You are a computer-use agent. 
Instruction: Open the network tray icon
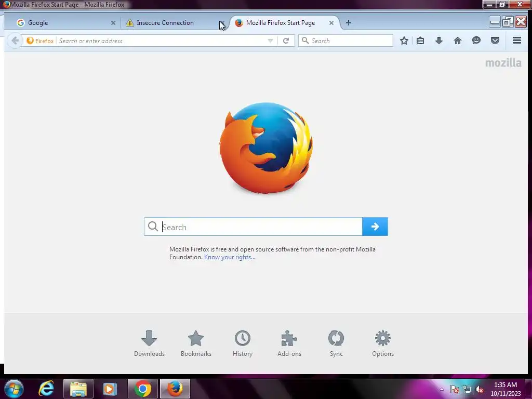click(x=467, y=389)
